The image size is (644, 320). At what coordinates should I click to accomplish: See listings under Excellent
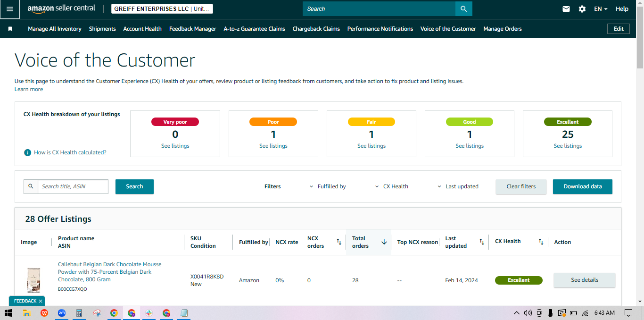[568, 146]
